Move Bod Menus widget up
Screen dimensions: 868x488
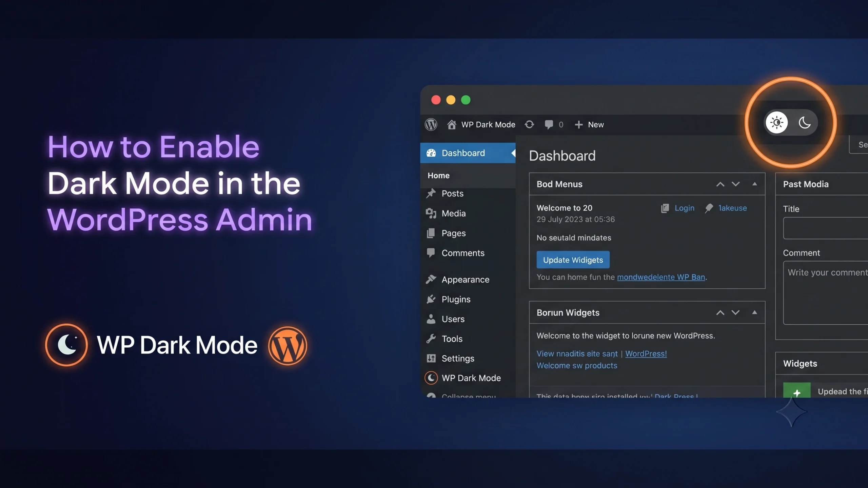(x=720, y=184)
